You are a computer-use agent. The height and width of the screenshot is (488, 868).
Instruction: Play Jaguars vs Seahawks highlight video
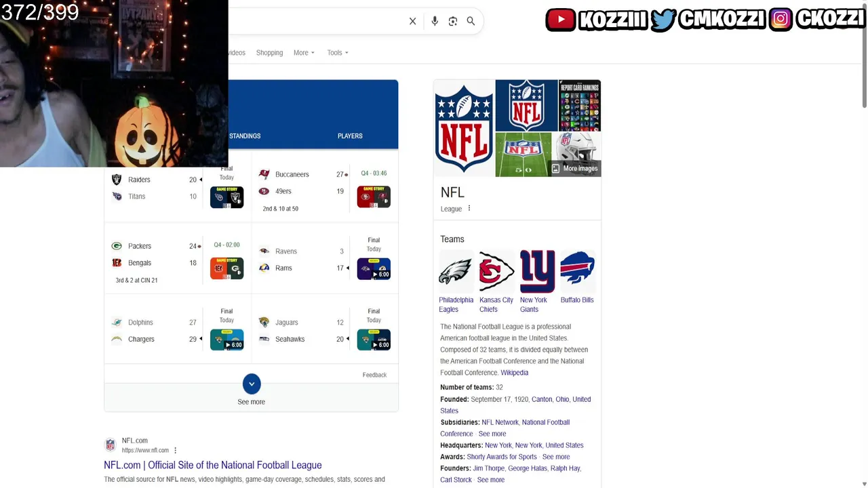coord(374,340)
